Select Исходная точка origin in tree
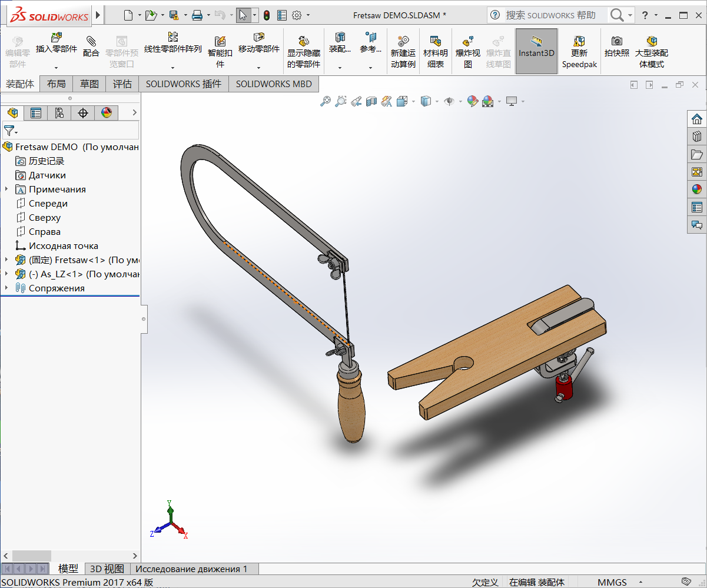This screenshot has height=588, width=707. 64,245
